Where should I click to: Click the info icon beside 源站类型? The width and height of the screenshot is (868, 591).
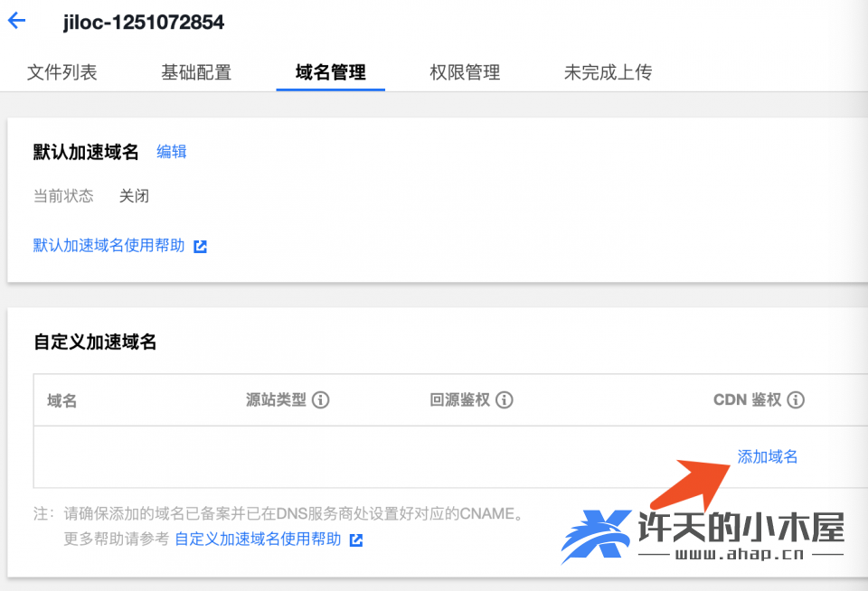click(x=320, y=399)
